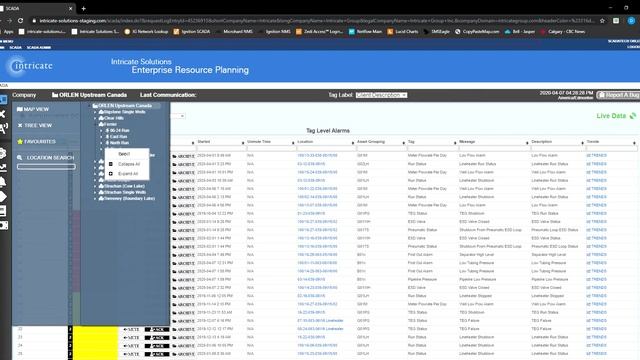Click the gear settings icon in left sidebar
The width and height of the screenshot is (640, 360).
tap(3, 153)
